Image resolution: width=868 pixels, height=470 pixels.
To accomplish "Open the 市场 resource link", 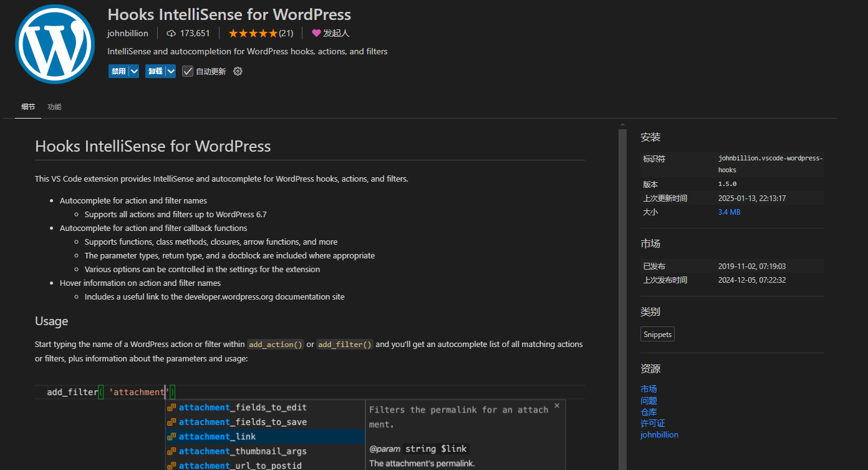I will coord(649,389).
